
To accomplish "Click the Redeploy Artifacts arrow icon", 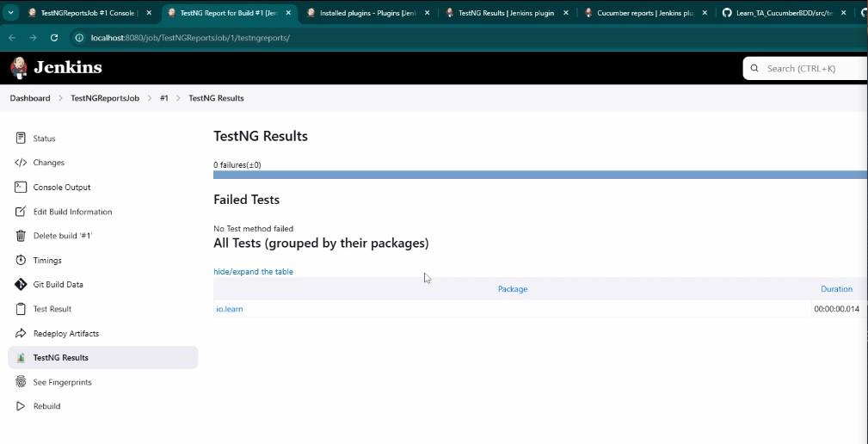I will (x=21, y=333).
